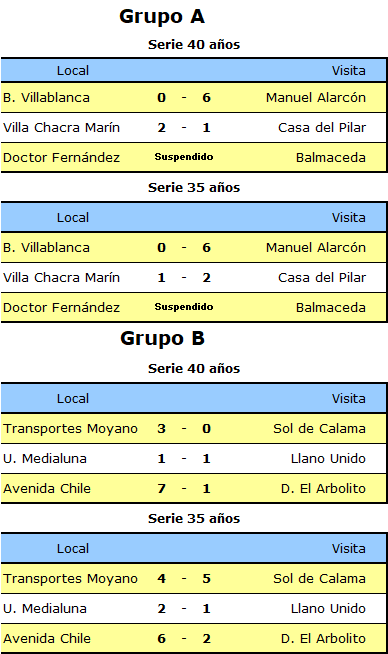This screenshot has height=654, width=388.
Task: Click Local header in Grupo A Serie 40 table
Action: coord(73,70)
